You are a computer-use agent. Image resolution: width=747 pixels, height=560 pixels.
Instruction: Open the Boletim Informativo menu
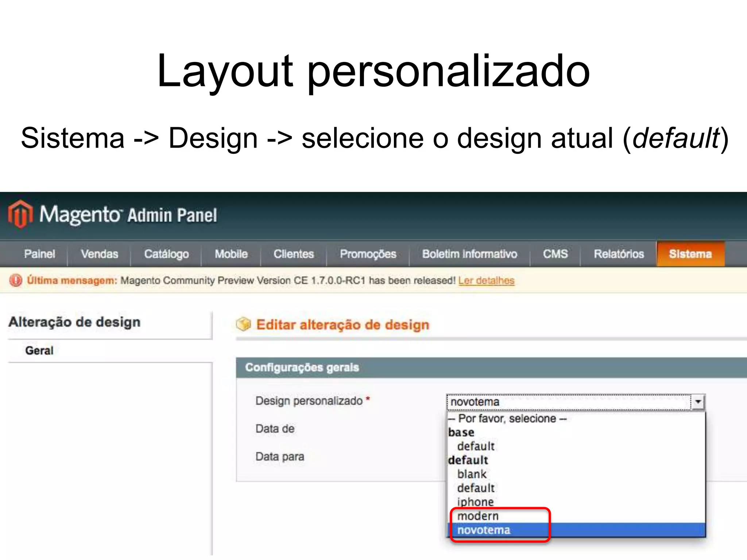click(x=469, y=254)
